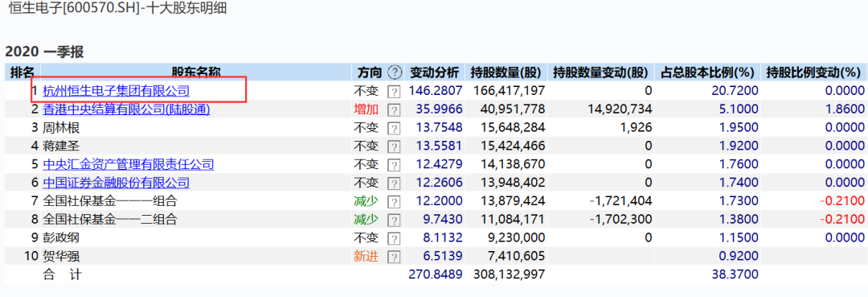Image resolution: width=868 pixels, height=297 pixels.
Task: Click the 排名 column header
Action: [23, 72]
